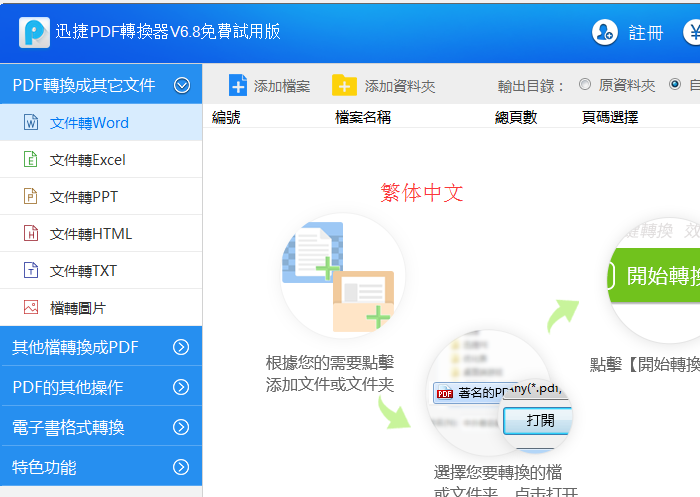
Task: Click the 特色功能 label
Action: click(x=44, y=468)
